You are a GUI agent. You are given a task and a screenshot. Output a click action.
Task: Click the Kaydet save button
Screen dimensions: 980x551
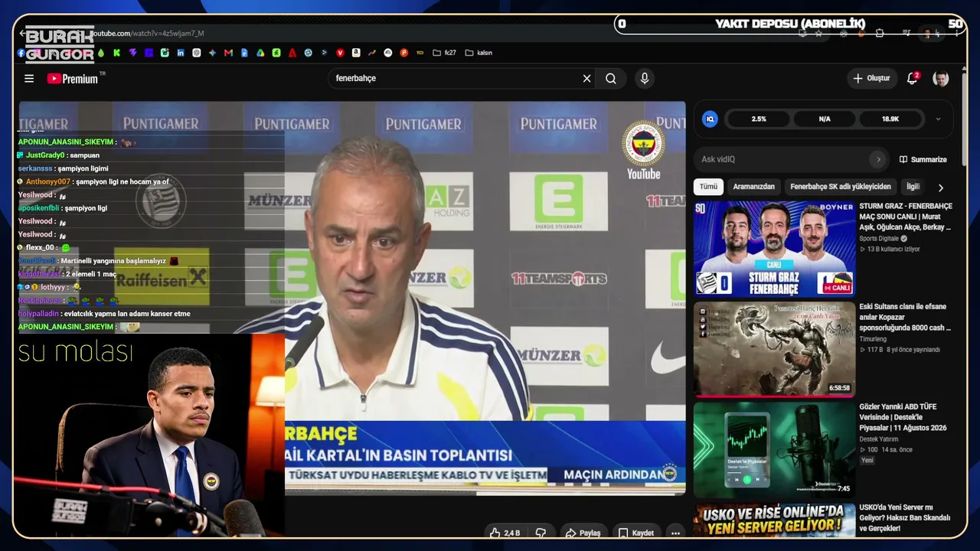click(636, 533)
